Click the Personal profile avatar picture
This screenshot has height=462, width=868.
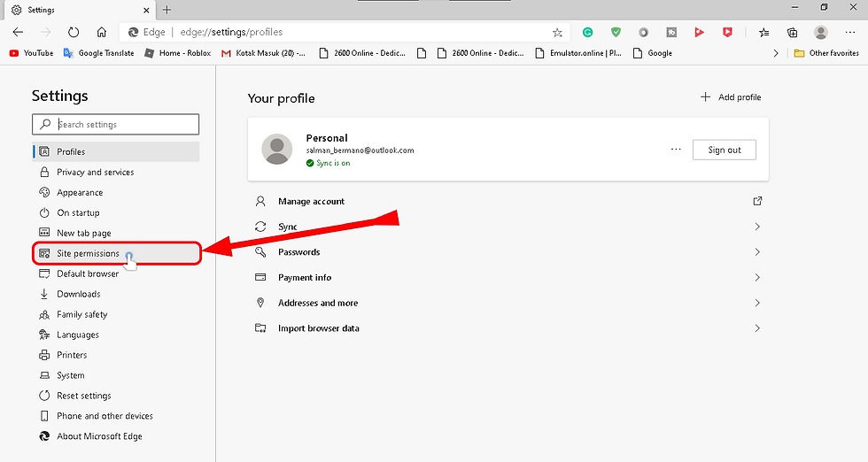[276, 149]
